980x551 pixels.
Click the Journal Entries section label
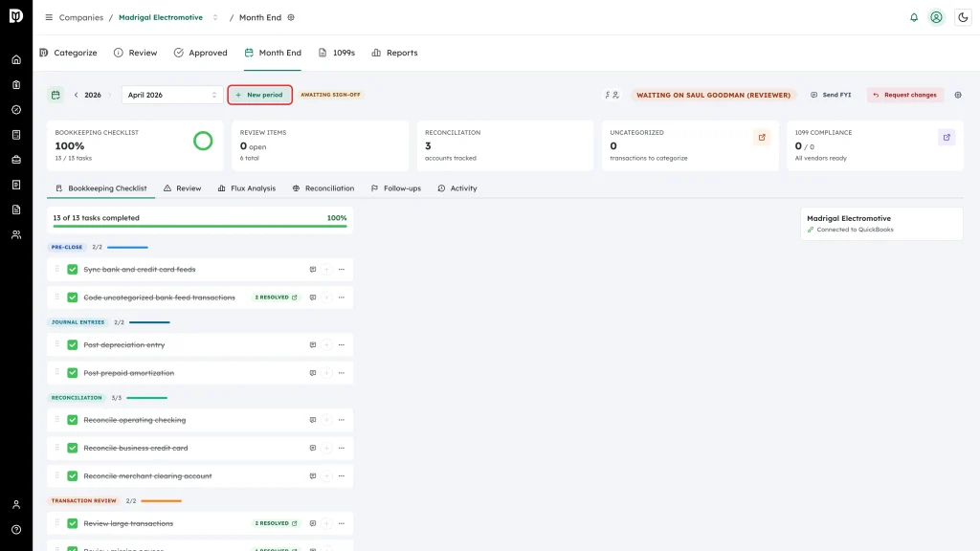(78, 322)
